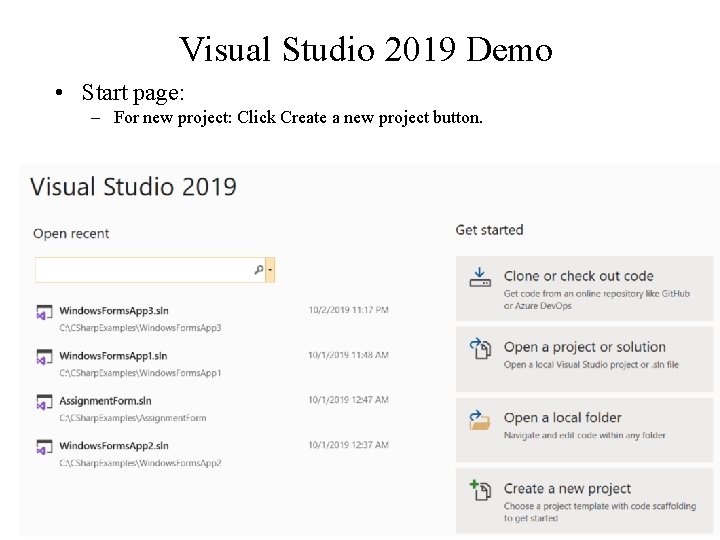Click the 10/2/2019 11:17 PM timestamp entry
This screenshot has width=720, height=540.
point(348,310)
